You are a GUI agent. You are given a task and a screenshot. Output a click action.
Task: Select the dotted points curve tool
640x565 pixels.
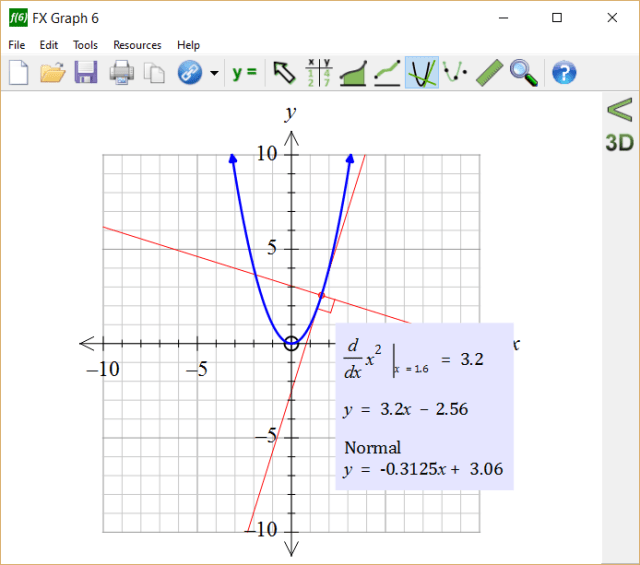(455, 73)
